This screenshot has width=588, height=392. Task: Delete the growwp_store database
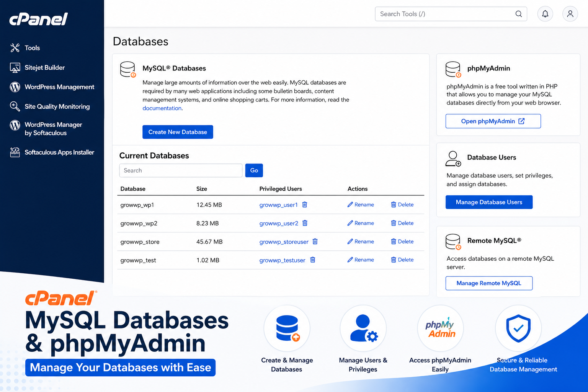coord(402,242)
